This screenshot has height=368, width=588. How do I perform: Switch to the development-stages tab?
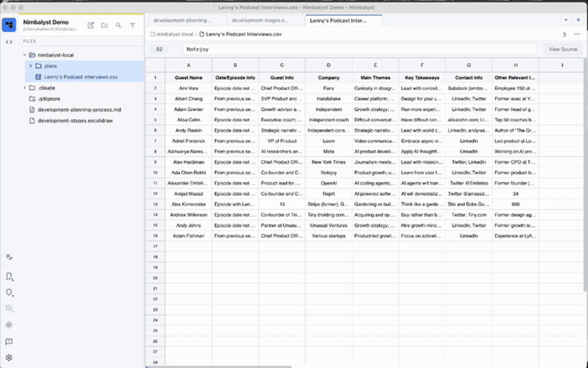click(x=266, y=20)
